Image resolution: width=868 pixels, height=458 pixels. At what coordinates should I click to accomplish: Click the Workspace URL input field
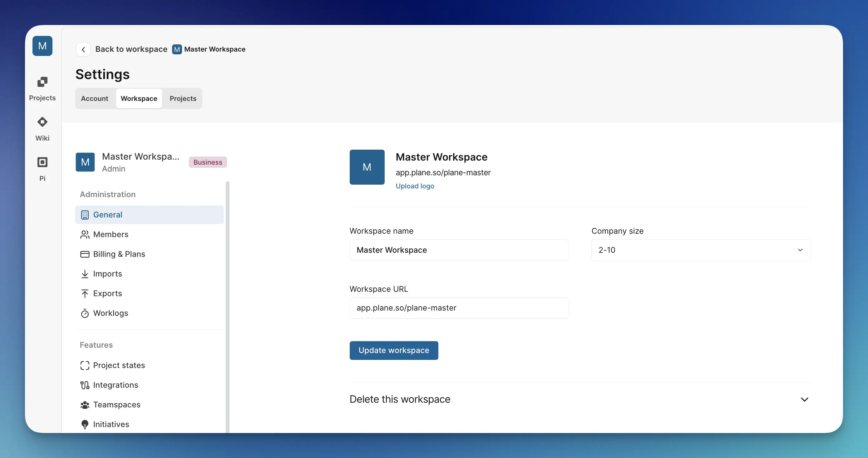click(x=459, y=308)
